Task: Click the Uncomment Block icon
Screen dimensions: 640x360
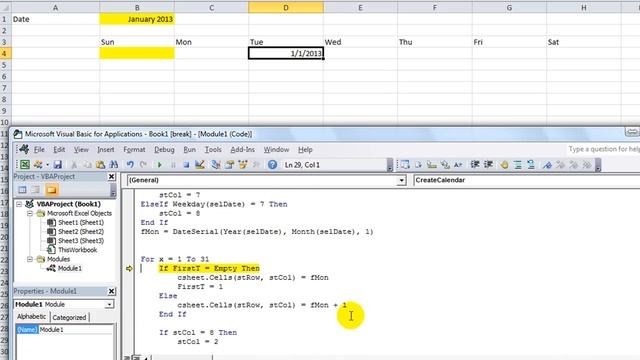Action: point(531,164)
